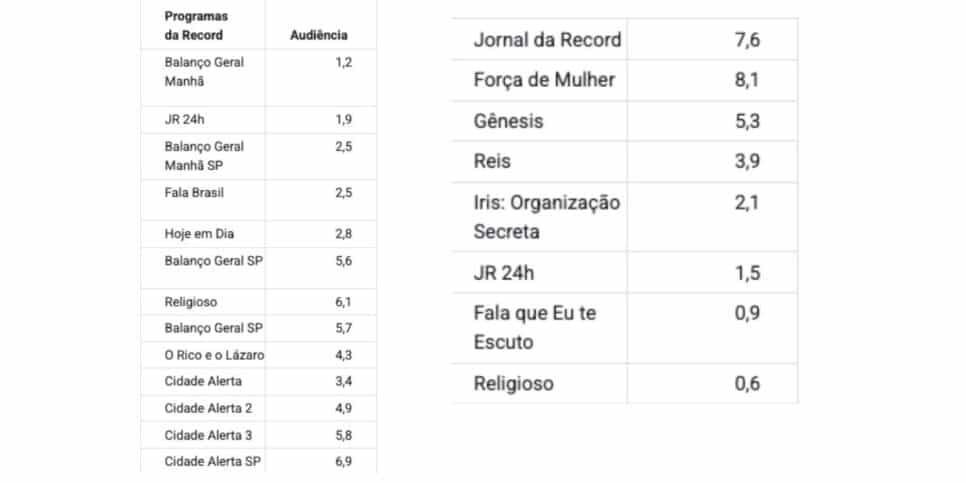Click the "O Rico e o Lázaro" cell
The width and height of the screenshot is (966, 483).
pos(214,354)
